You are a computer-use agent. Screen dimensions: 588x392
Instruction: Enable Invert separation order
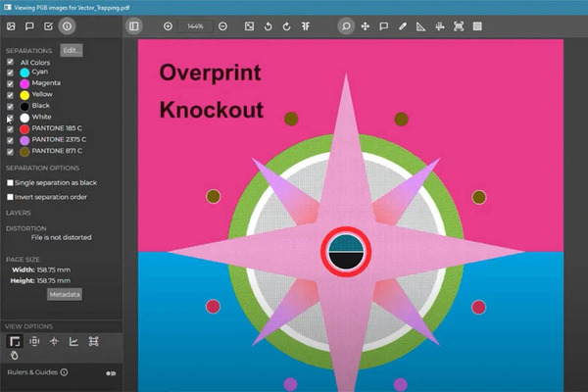tap(10, 197)
